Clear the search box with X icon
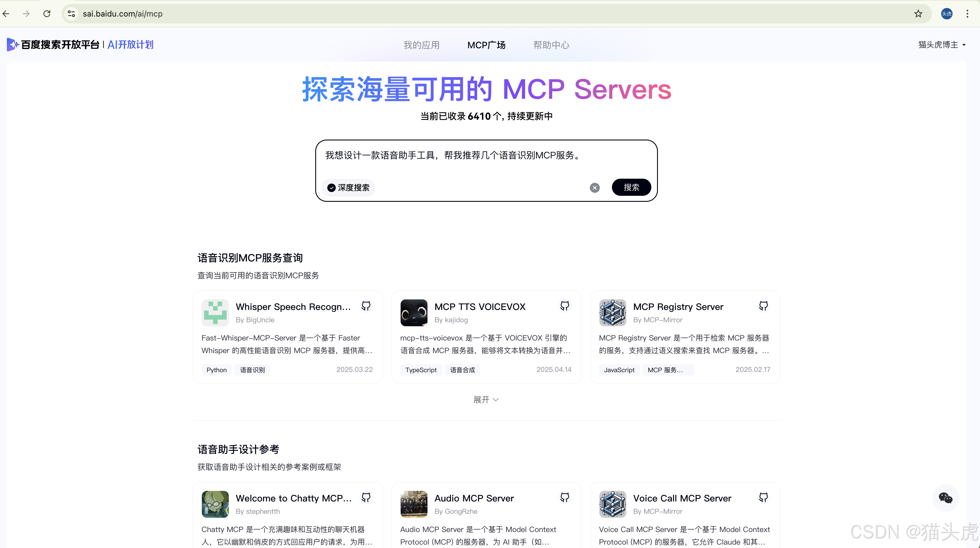 [x=595, y=188]
